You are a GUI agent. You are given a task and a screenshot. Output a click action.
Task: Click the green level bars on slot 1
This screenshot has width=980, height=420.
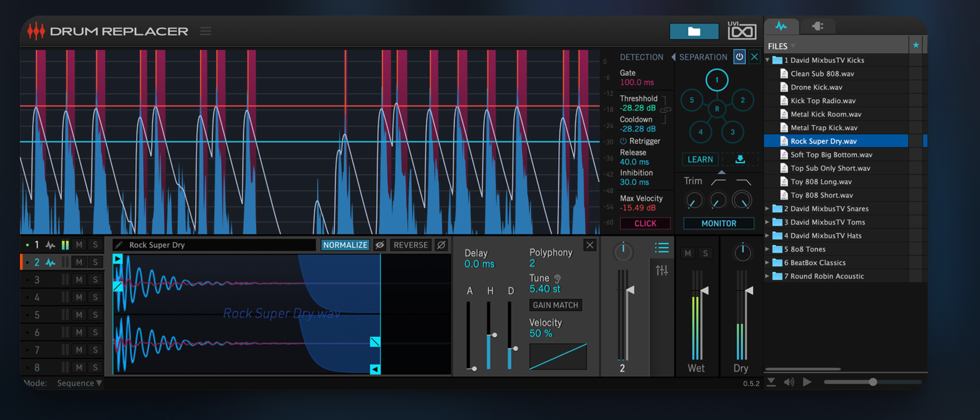[65, 245]
